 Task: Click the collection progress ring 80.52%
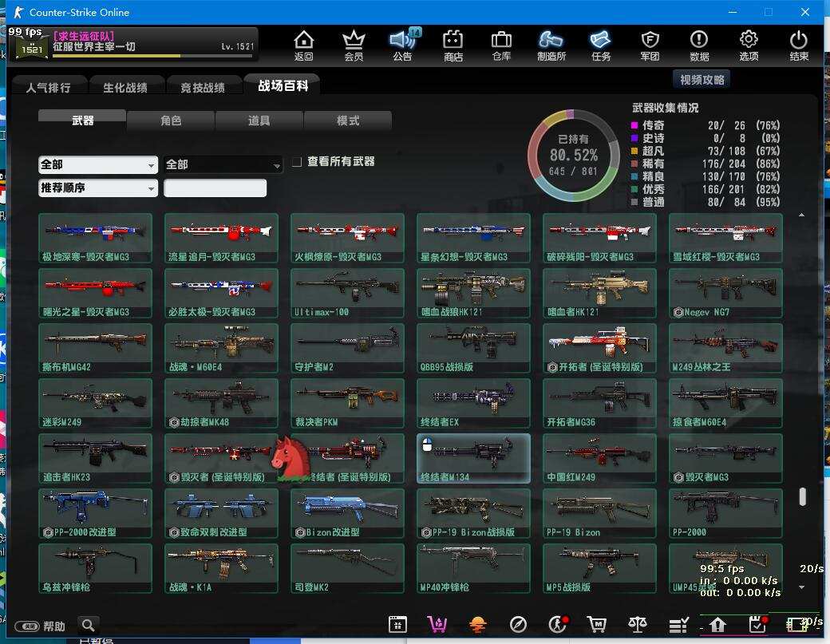573,155
